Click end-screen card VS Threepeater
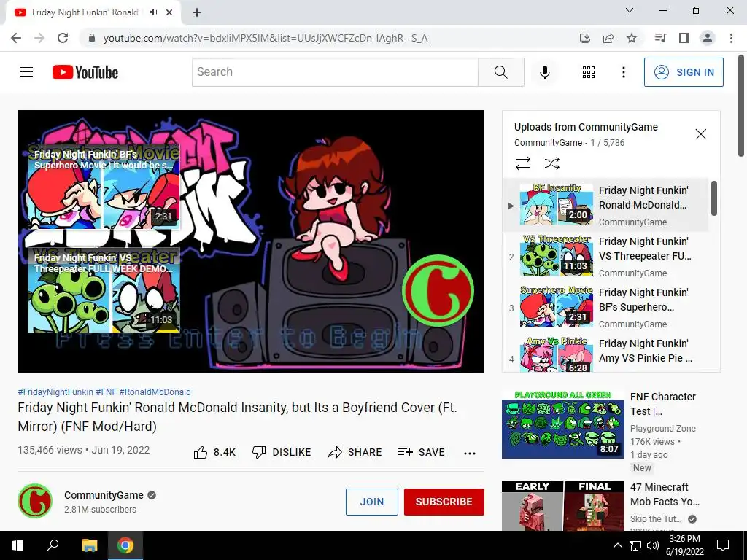This screenshot has width=747, height=560. [104, 290]
